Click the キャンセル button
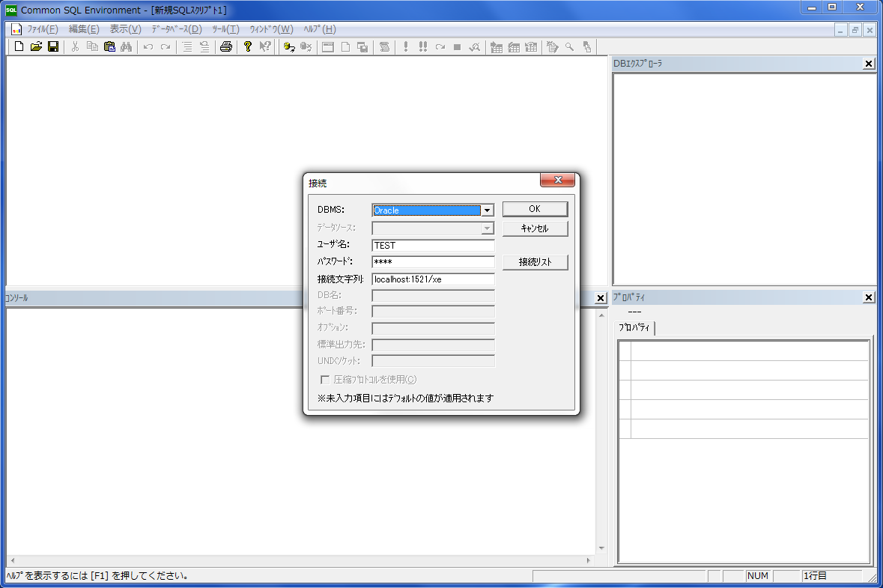 coord(535,228)
